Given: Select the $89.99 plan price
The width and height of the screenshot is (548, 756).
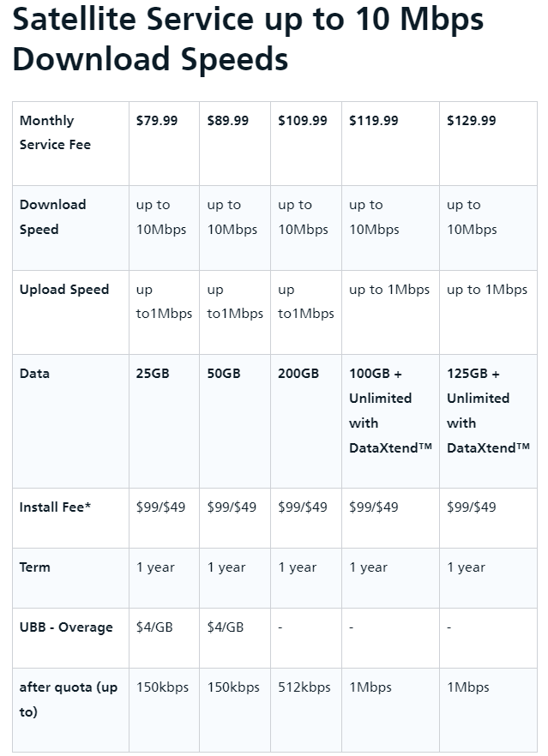Looking at the screenshot, I should pyautogui.click(x=228, y=121).
